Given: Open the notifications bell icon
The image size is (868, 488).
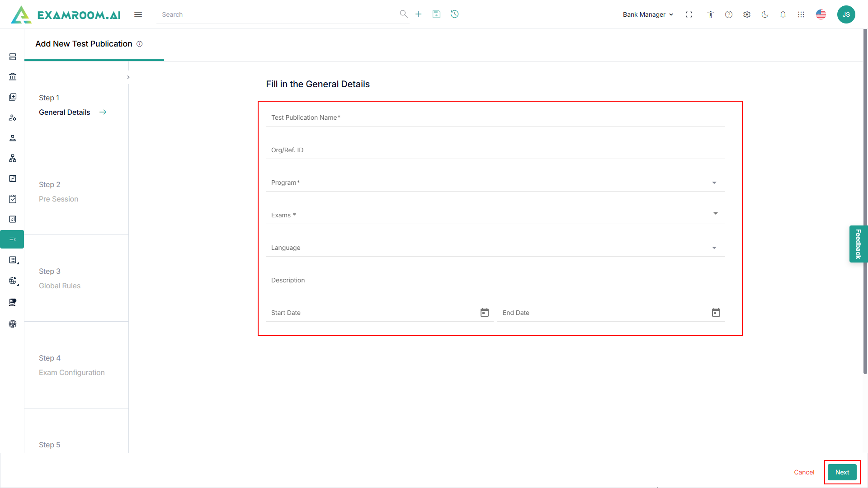Looking at the screenshot, I should (783, 14).
